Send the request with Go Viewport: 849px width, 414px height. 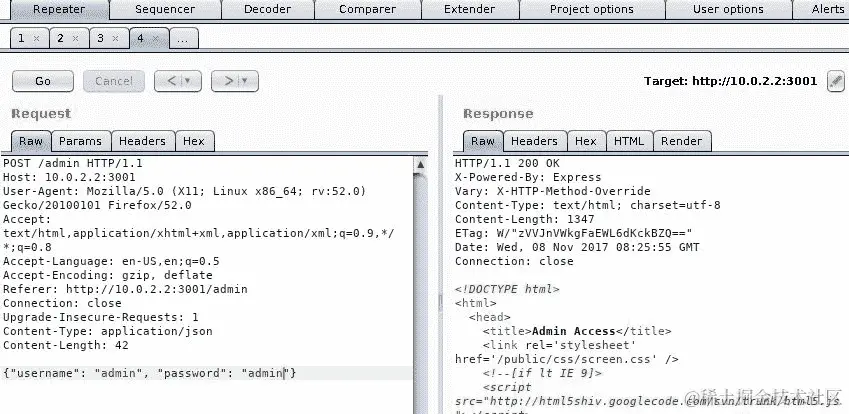pos(43,81)
